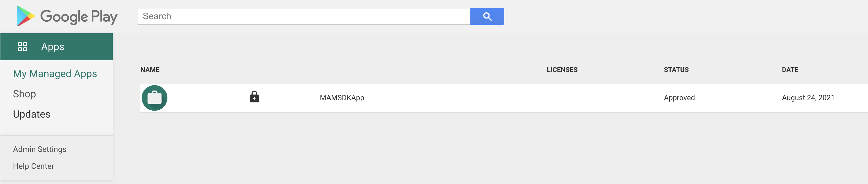
Task: Click the Google Play logo
Action: click(67, 16)
